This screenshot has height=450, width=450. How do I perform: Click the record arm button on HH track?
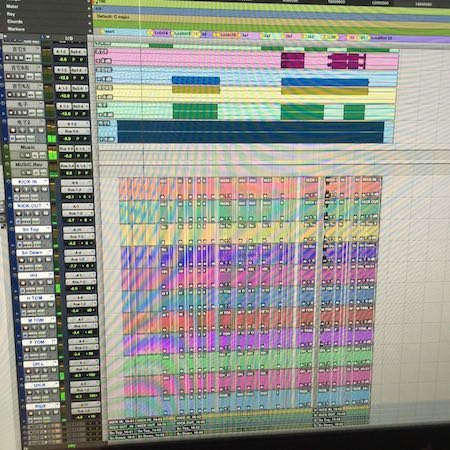23,283
